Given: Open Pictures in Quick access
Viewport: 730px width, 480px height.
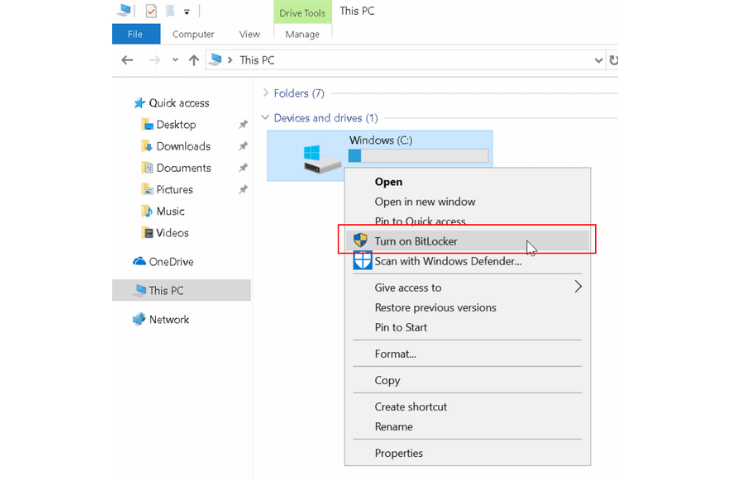Looking at the screenshot, I should [x=174, y=189].
